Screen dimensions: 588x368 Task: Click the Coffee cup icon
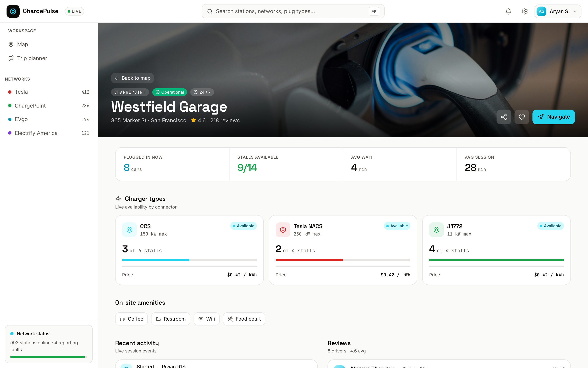coord(122,319)
